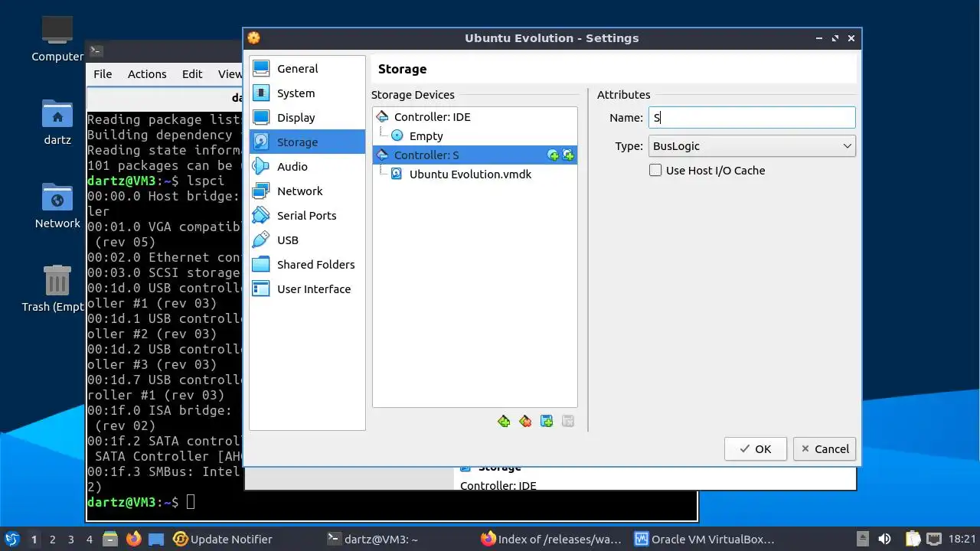The image size is (980, 551).
Task: Launch Firefox from the taskbar quick launcher
Action: (x=134, y=540)
